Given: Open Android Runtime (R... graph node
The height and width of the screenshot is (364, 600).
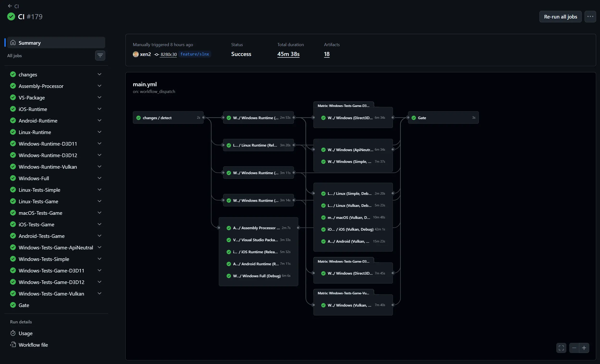Looking at the screenshot, I should [258, 264].
